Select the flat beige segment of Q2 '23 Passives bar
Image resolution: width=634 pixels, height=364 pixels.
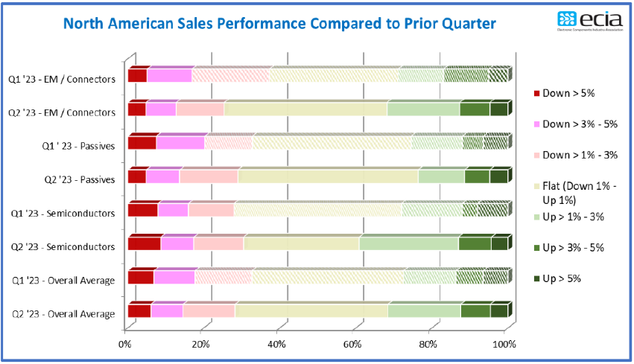[328, 177]
